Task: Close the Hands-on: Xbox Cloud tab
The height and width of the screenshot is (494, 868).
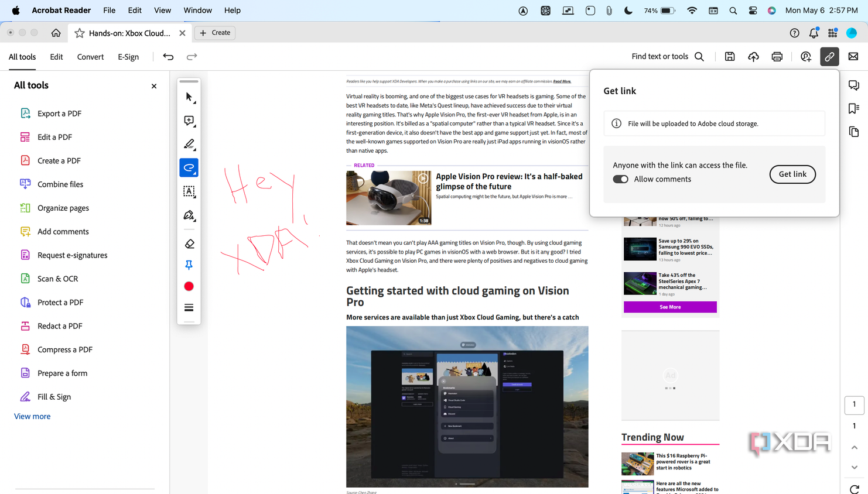Action: pos(182,33)
